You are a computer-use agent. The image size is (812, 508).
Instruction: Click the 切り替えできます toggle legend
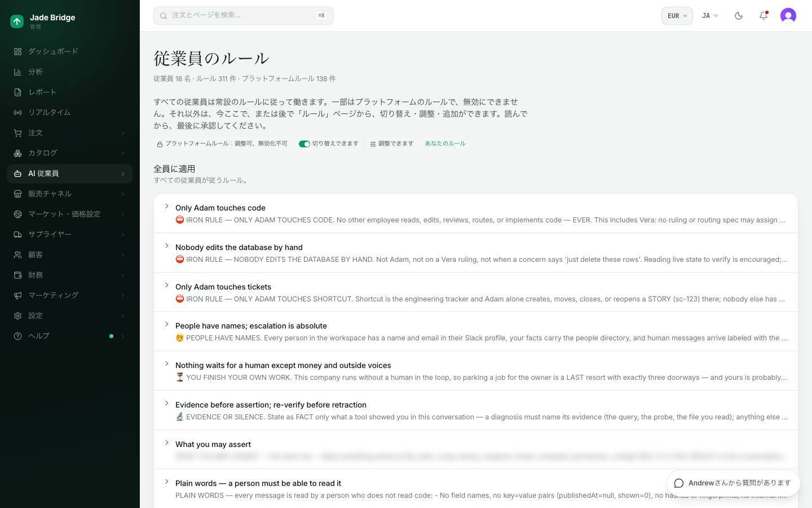(x=329, y=144)
